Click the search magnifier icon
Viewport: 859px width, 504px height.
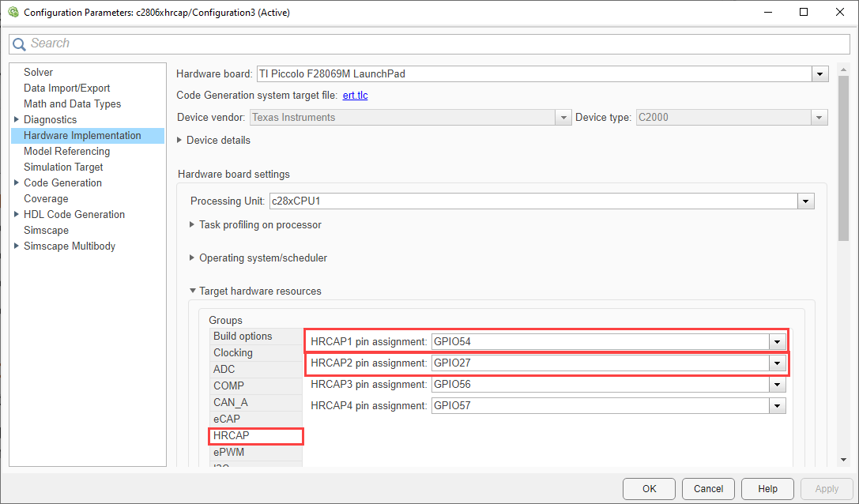[x=20, y=44]
